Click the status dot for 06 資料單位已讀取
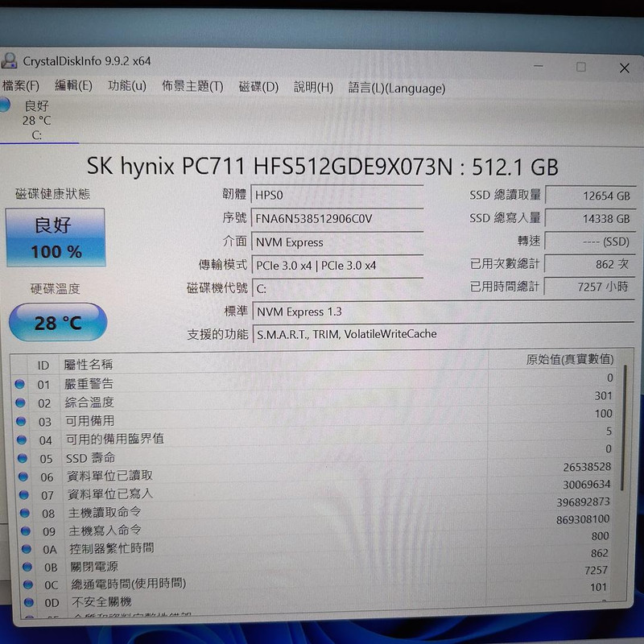This screenshot has height=644, width=644. pos(23,477)
